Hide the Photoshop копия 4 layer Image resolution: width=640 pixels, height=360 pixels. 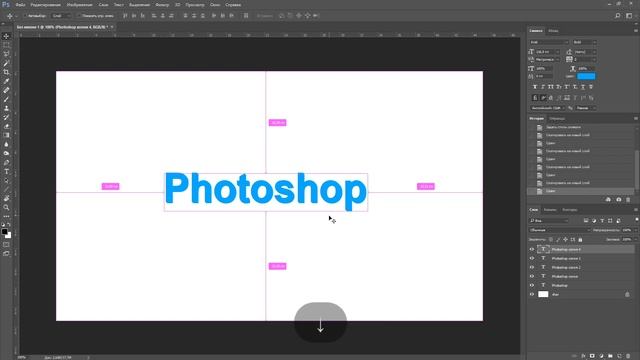click(x=532, y=249)
